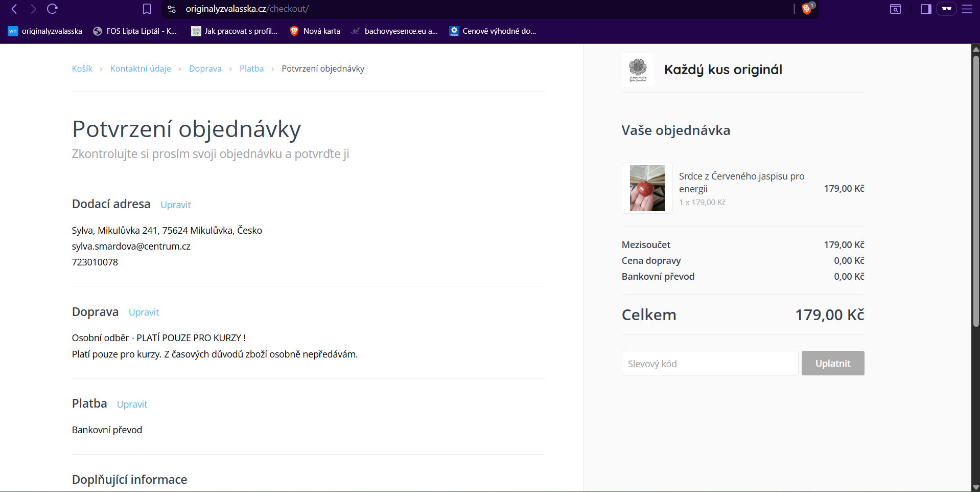The height and width of the screenshot is (492, 980).
Task: Go to Kontaktní údaje breadcrumb step
Action: [141, 69]
